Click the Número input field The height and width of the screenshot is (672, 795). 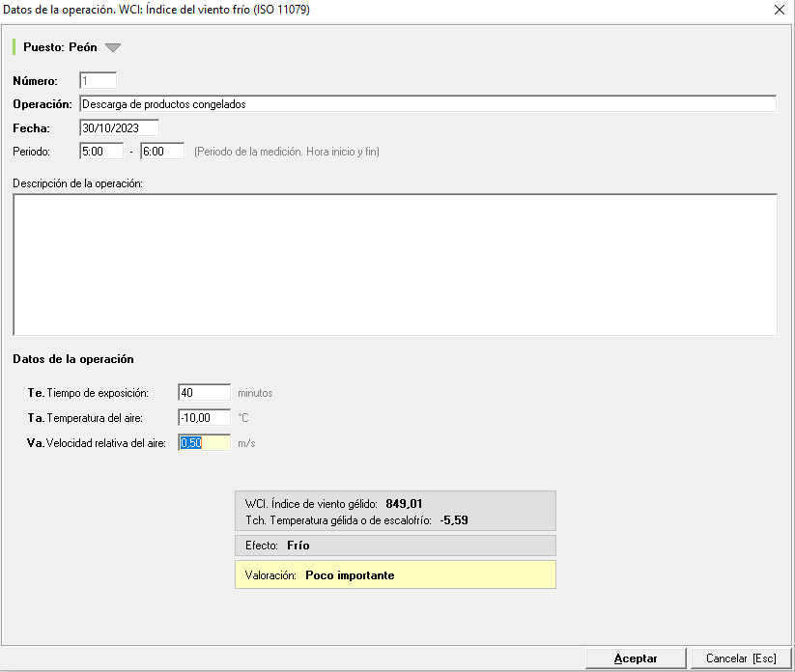[x=99, y=81]
